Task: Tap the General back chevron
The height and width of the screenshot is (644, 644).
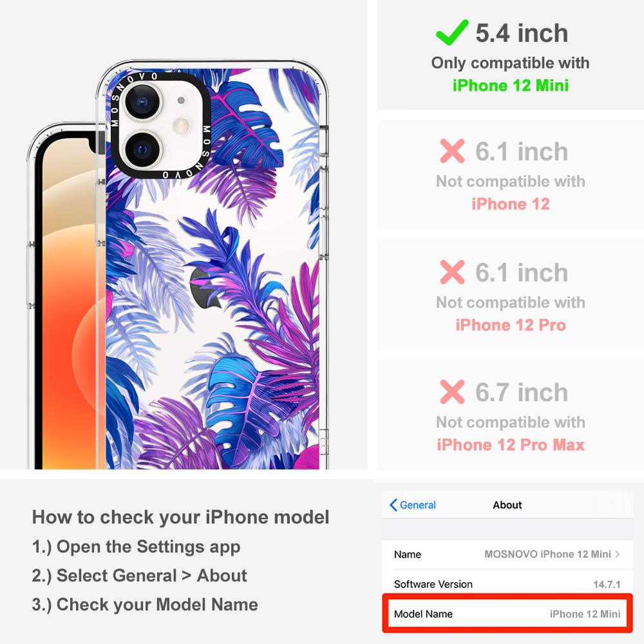Action: coord(393,505)
